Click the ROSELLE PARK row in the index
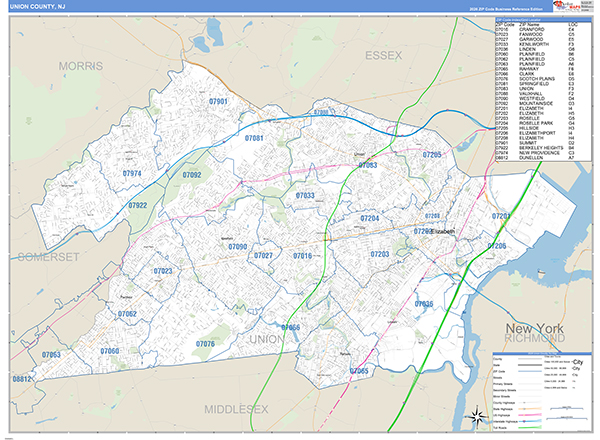600x440 pixels. click(536, 123)
